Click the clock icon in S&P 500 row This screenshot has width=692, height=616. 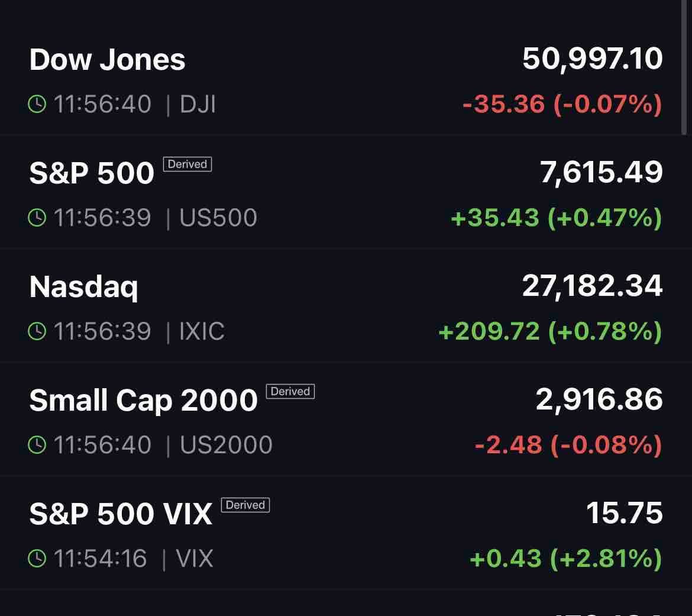[x=37, y=218]
